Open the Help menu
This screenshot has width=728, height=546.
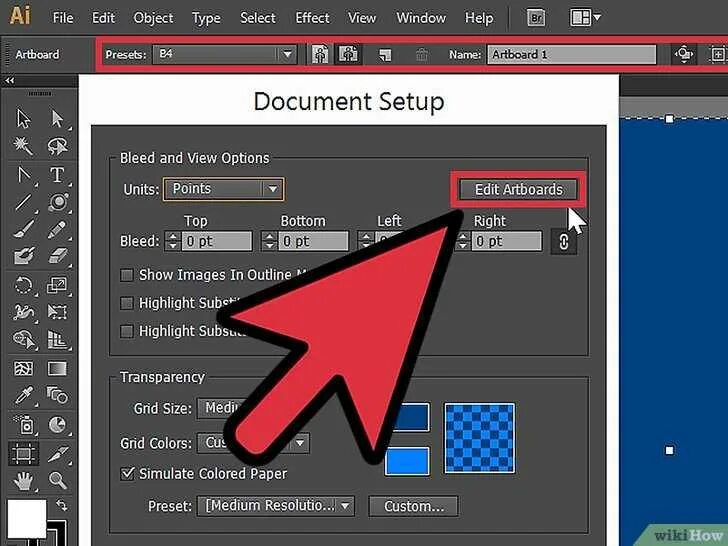click(479, 19)
